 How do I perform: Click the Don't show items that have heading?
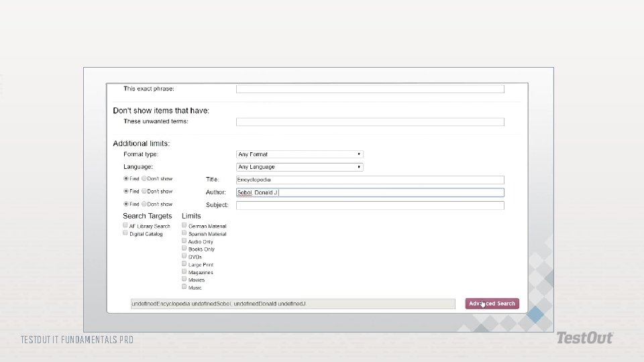(161, 111)
